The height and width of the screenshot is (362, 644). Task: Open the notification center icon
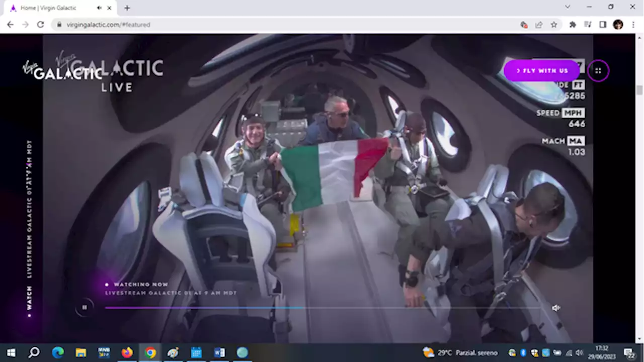point(629,353)
